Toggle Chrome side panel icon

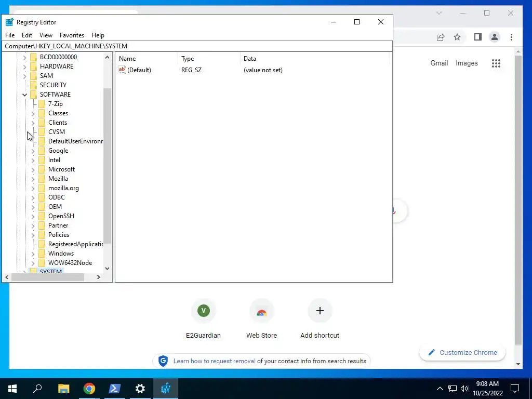tap(478, 37)
